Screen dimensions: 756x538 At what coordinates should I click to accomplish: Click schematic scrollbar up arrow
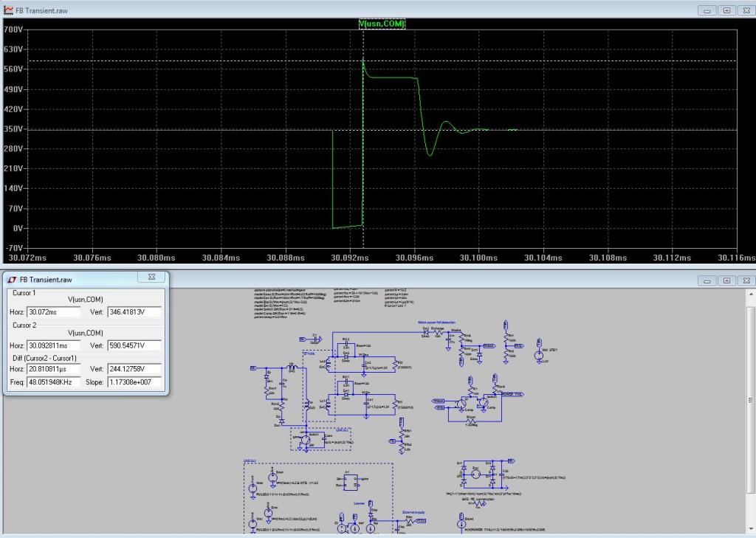pyautogui.click(x=751, y=293)
